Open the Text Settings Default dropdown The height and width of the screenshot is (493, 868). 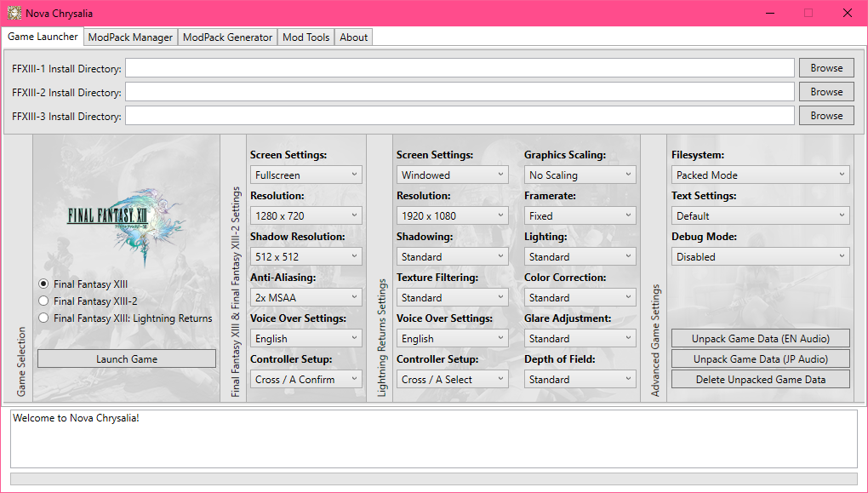coord(761,215)
